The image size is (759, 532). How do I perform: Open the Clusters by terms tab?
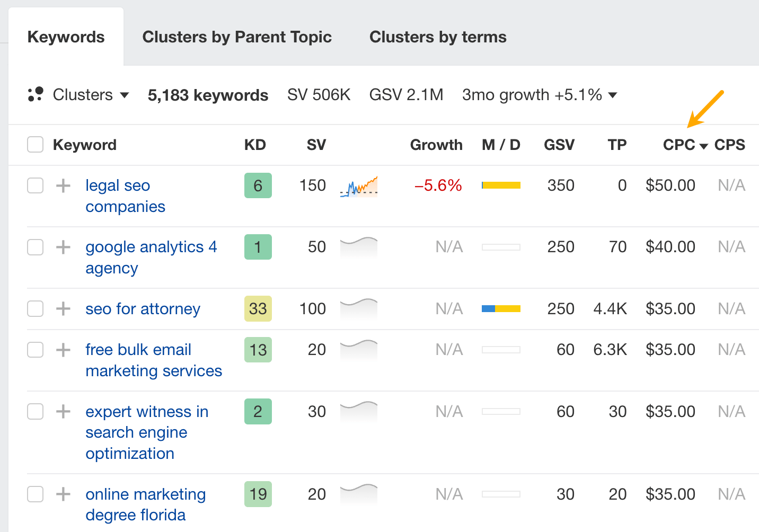(x=438, y=37)
